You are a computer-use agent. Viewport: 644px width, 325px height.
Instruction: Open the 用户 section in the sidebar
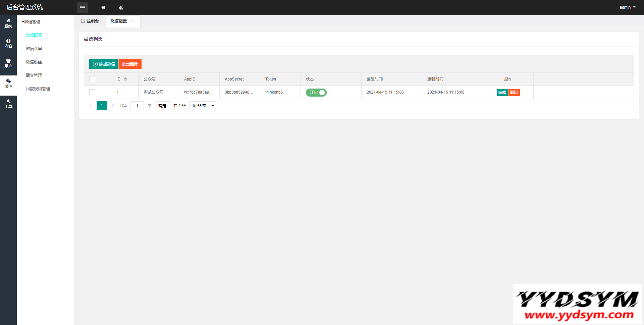[8, 64]
